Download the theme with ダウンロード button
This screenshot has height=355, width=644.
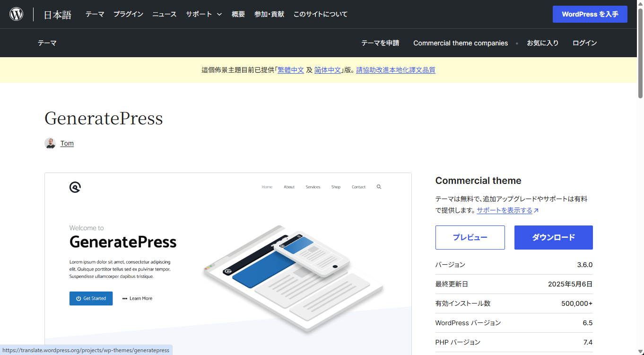(553, 237)
